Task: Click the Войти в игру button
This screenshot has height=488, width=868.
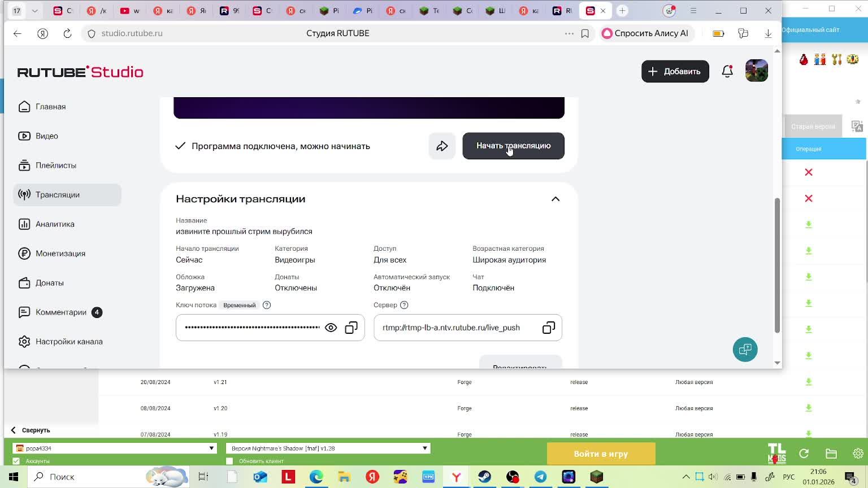Action: coord(601,454)
